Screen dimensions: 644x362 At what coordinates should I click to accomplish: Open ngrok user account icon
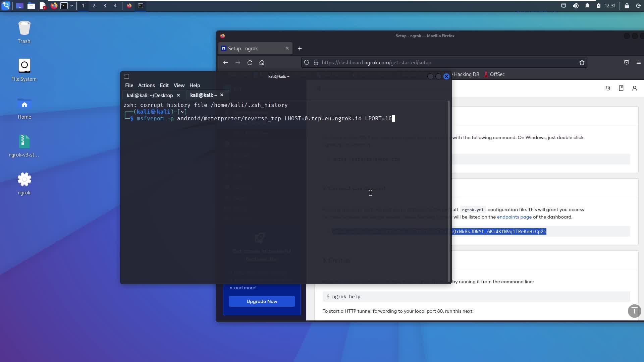pos(635,88)
